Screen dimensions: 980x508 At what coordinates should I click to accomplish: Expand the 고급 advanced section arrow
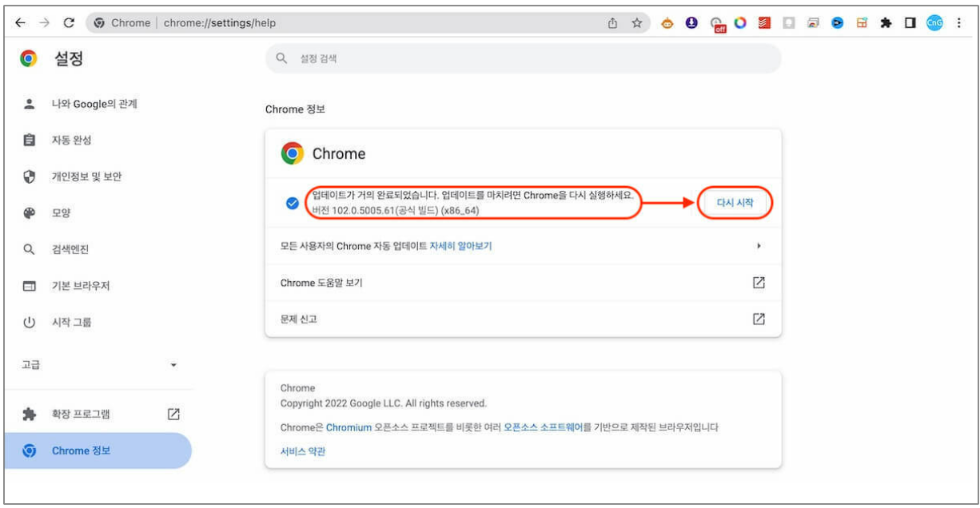click(173, 365)
